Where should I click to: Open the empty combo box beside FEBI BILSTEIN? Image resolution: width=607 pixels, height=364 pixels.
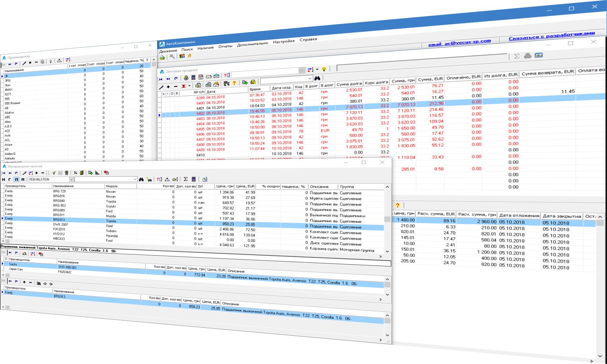(135, 179)
